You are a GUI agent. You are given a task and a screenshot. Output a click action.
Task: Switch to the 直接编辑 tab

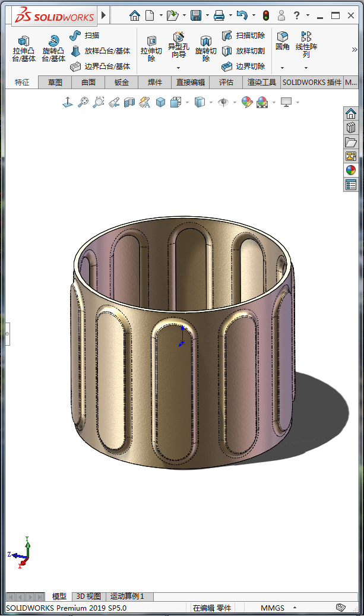point(191,82)
